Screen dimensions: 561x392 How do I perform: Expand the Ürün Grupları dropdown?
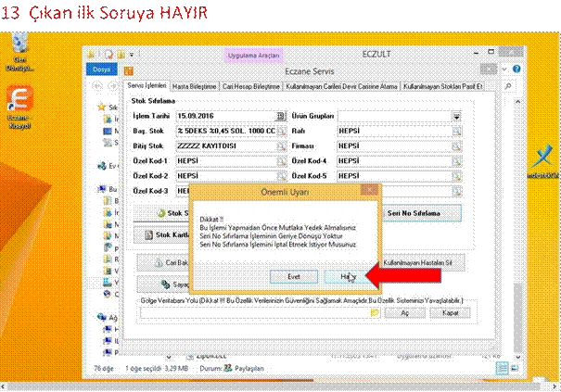coord(457,116)
